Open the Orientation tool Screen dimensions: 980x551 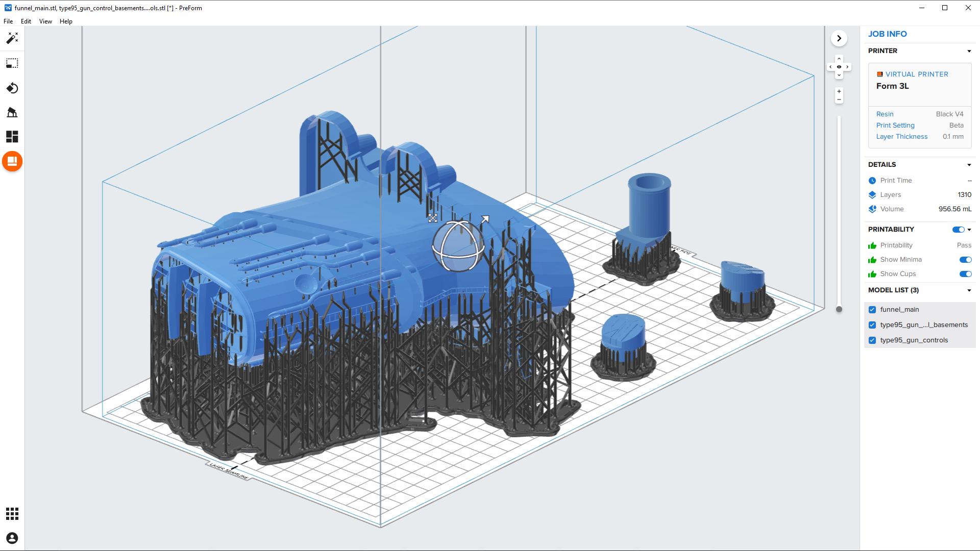[12, 88]
